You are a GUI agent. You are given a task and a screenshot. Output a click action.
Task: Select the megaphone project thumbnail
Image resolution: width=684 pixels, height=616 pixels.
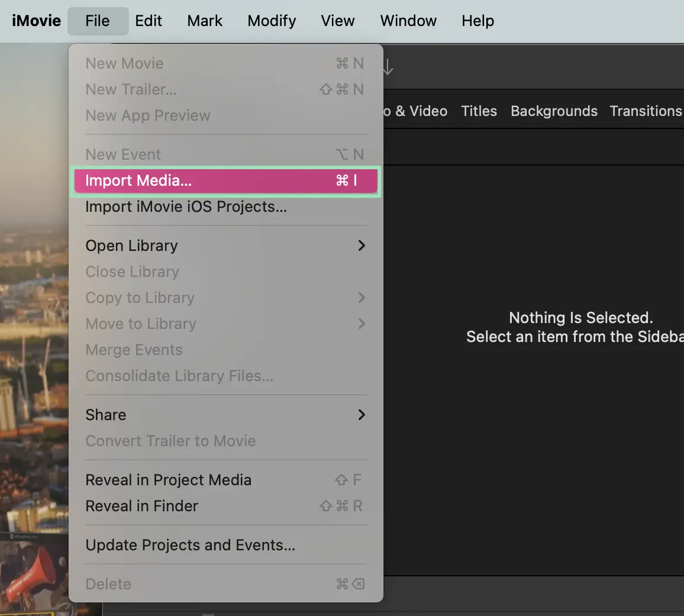pyautogui.click(x=34, y=573)
